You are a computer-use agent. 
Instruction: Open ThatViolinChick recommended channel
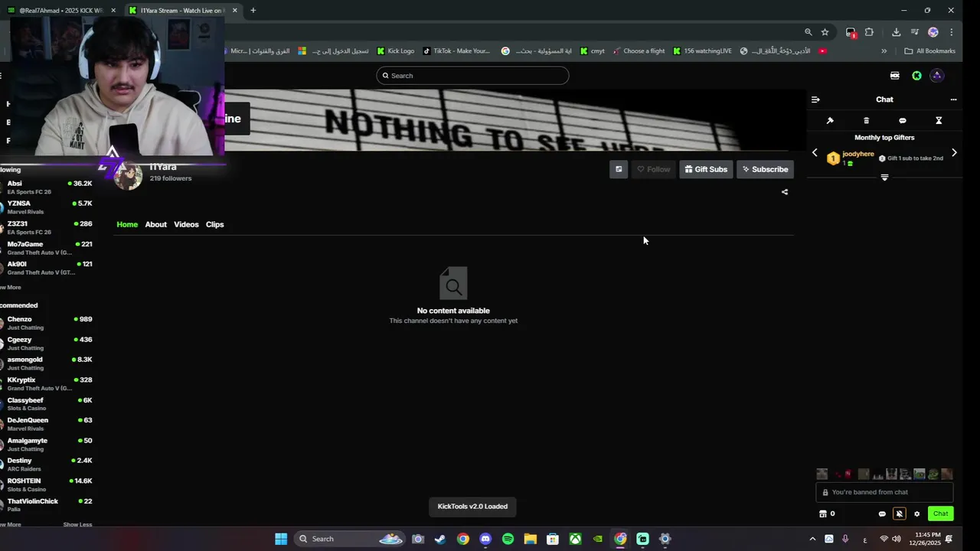[46, 505]
